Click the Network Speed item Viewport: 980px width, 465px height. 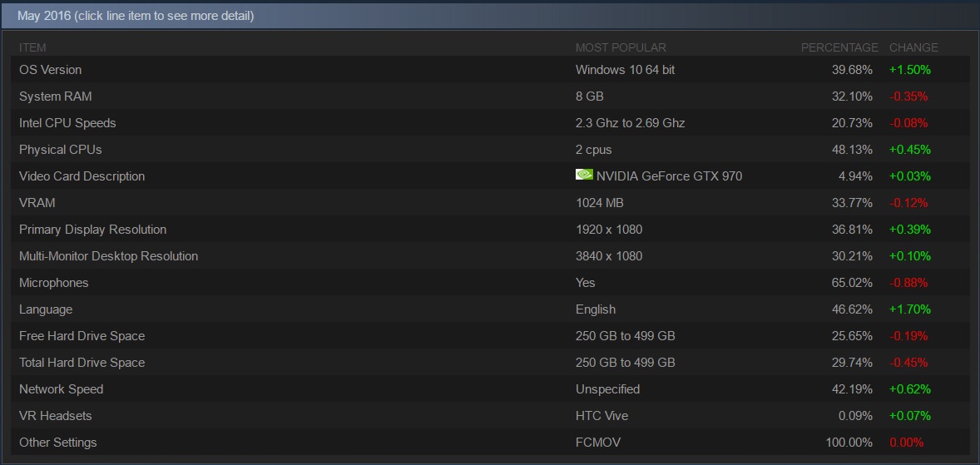(61, 389)
